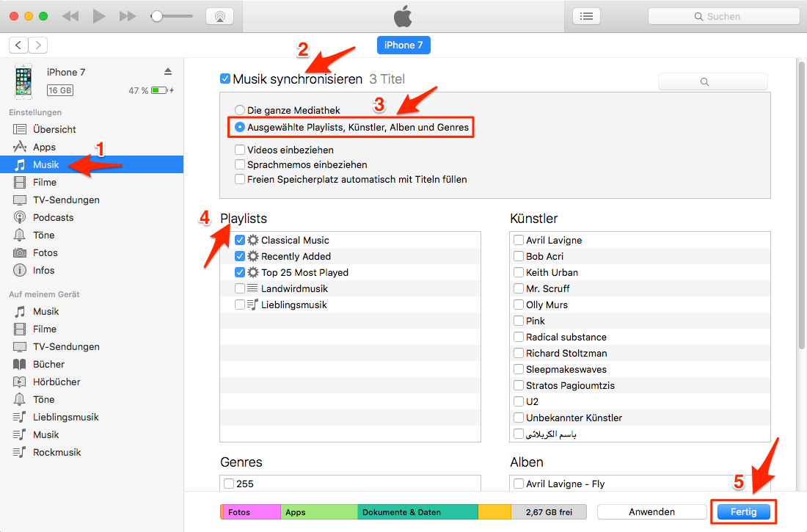Go forward with the right chevron button
This screenshot has width=807, height=532.
click(x=38, y=45)
